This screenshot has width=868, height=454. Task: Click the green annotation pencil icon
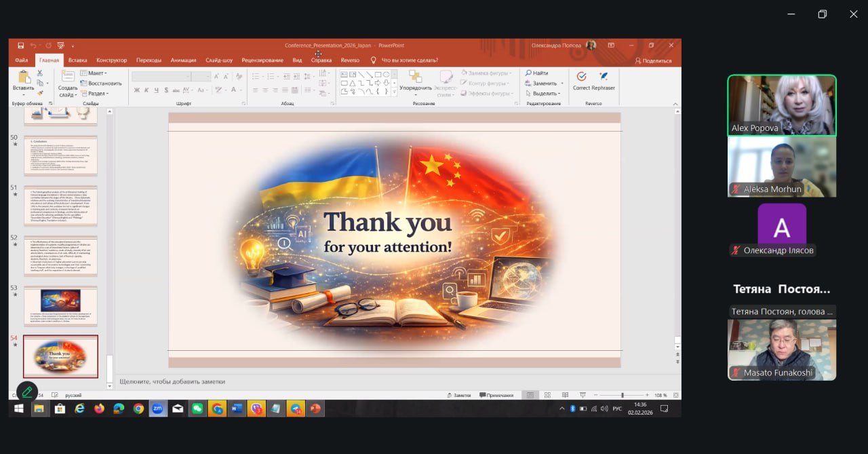[x=26, y=391]
